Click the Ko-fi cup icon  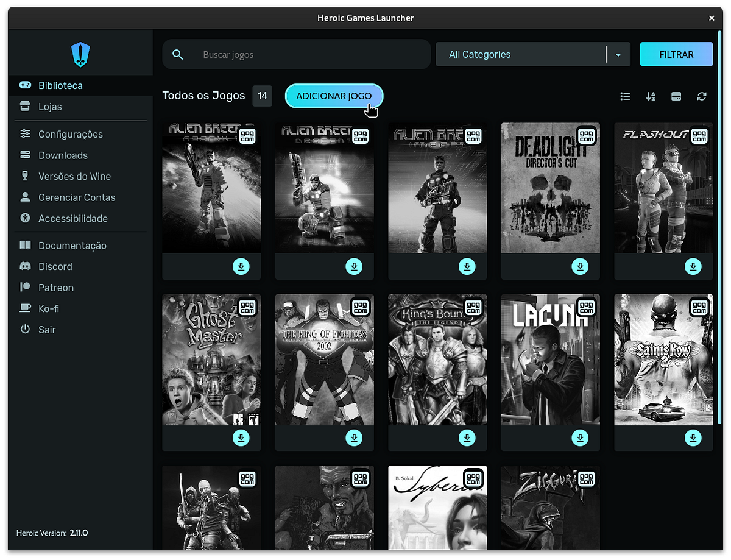pos(25,308)
